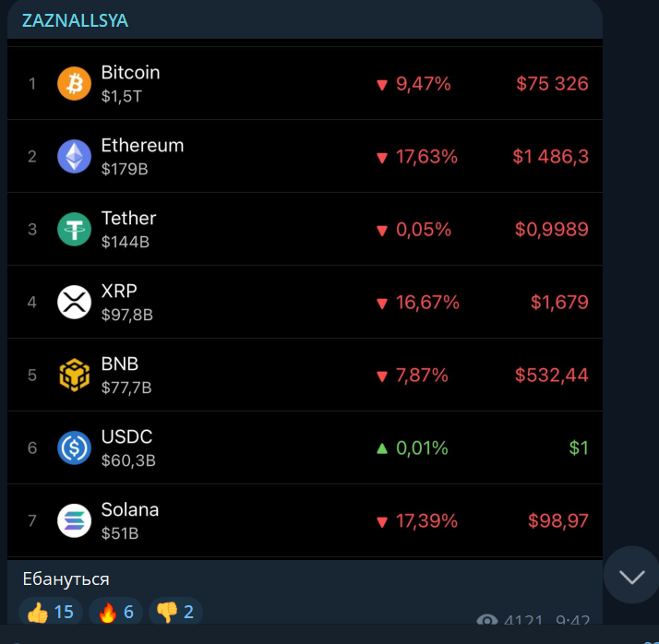Click the Solana price $98,97
This screenshot has height=644, width=659.
(557, 521)
